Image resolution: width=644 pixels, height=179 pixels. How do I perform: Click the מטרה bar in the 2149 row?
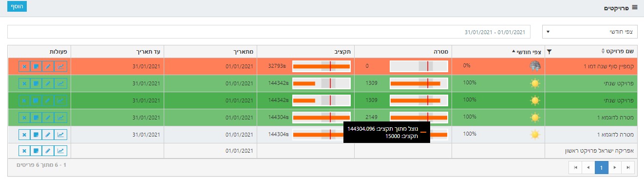(419, 117)
